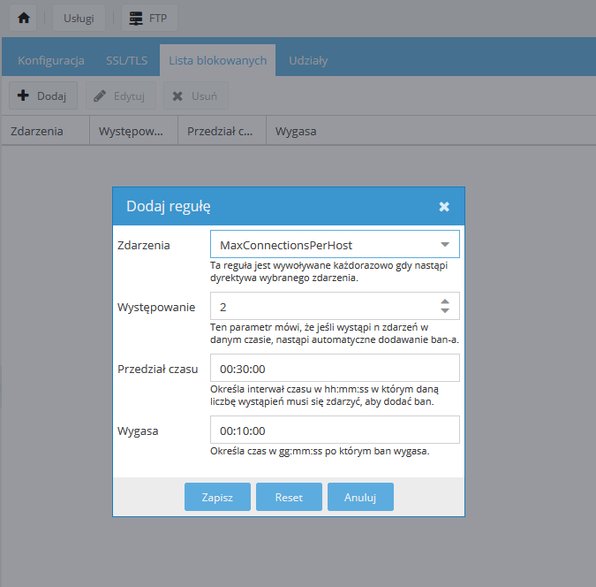The height and width of the screenshot is (587, 596).
Task: Click the FTP server icon in breadcrumb
Action: point(136,18)
